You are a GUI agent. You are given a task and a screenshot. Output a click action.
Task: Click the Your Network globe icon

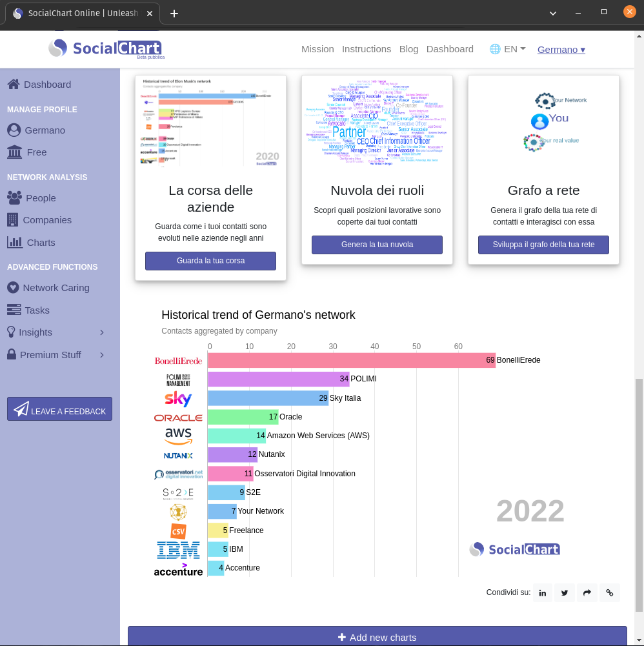(x=178, y=512)
